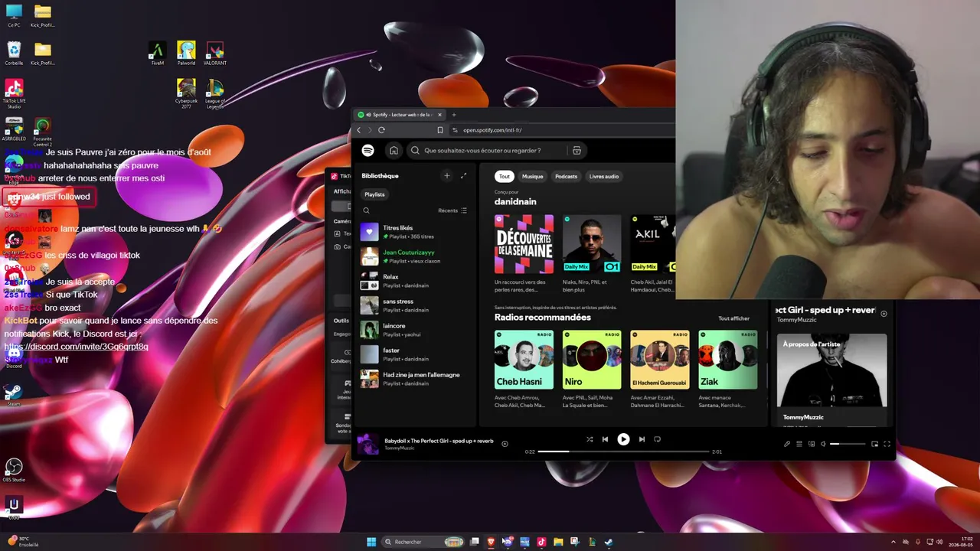
Task: Switch Spotify player to full screen
Action: tap(887, 444)
